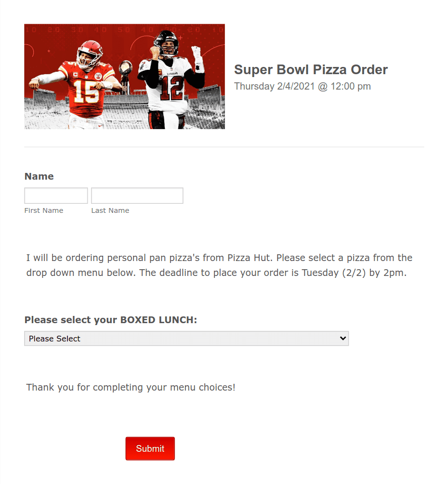Click the 'Please select your BOXED LUNCH:' label
The width and height of the screenshot is (448, 484).
pyautogui.click(x=111, y=320)
